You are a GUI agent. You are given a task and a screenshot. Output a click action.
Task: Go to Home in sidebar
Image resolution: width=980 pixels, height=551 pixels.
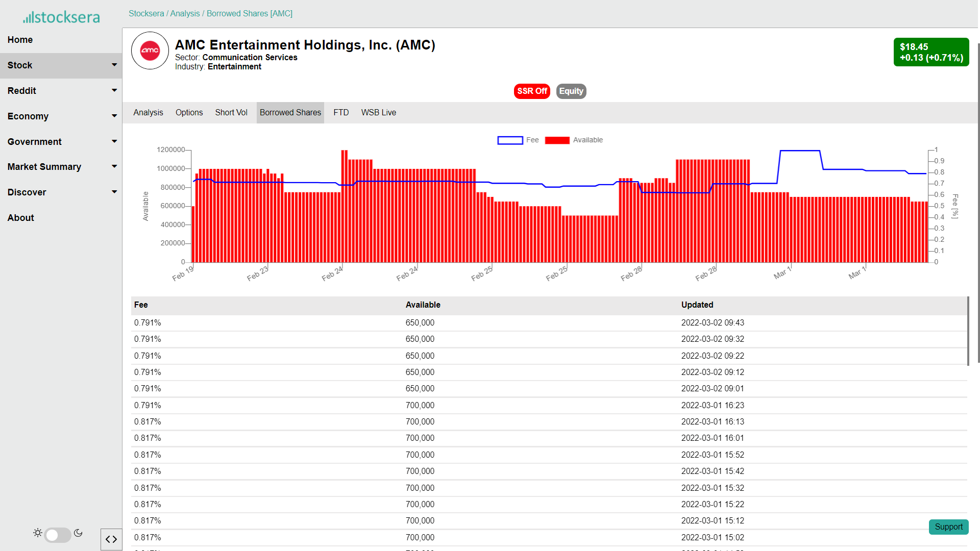[20, 40]
